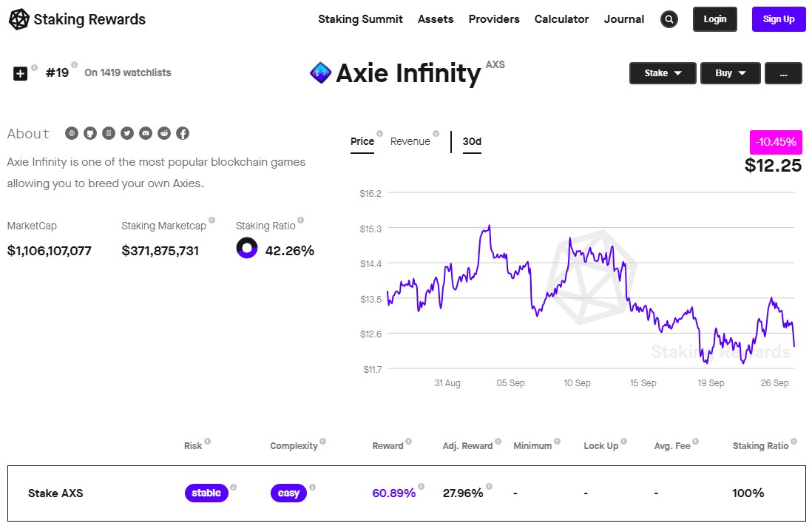Click info icon next to 27.96% adjusted reward
Viewport: 812px width, 526px height.
tap(489, 486)
